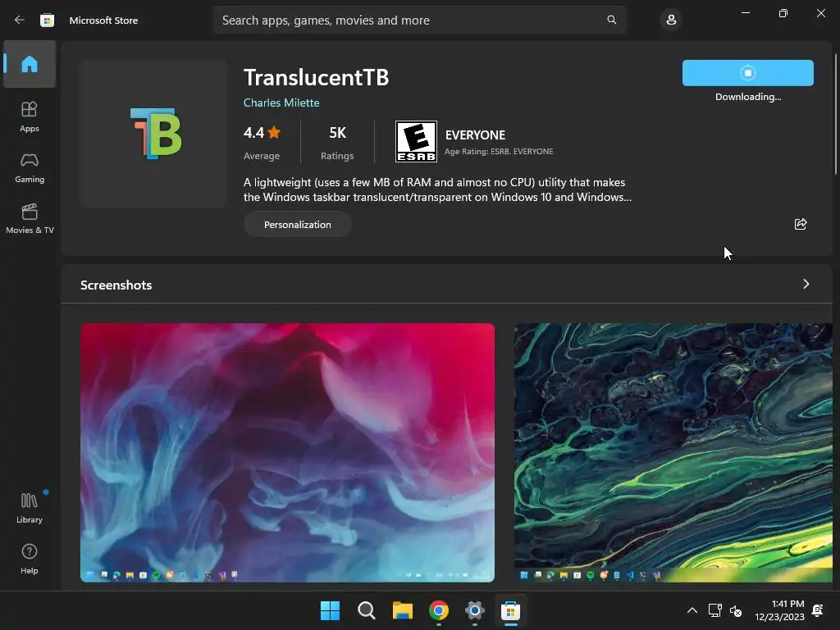This screenshot has width=840, height=630.
Task: Go back using the back arrow
Action: 20,20
